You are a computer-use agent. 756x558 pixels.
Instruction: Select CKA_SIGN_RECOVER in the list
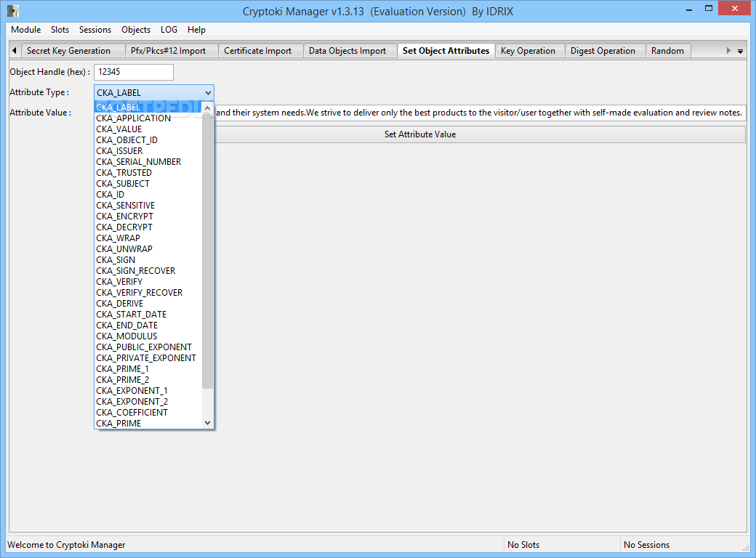point(148,271)
